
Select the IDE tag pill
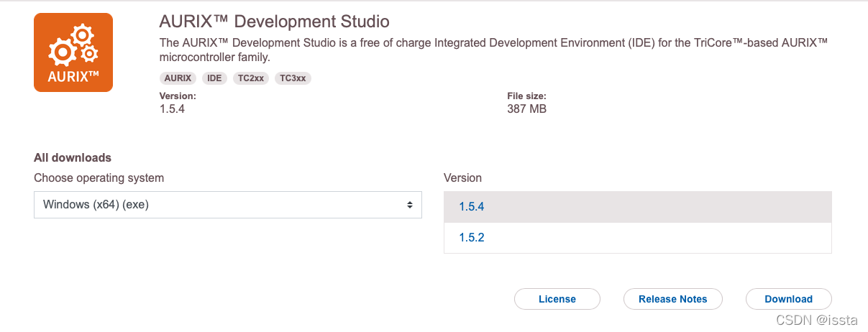pos(214,78)
